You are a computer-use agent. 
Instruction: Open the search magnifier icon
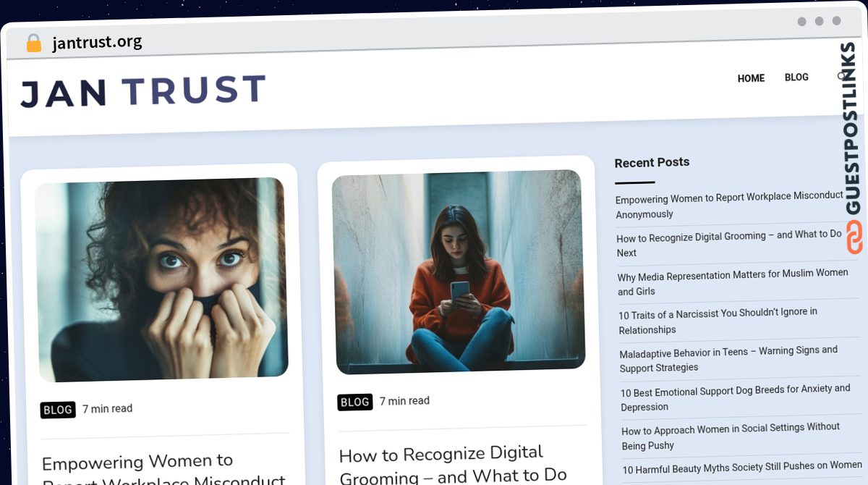tap(842, 76)
